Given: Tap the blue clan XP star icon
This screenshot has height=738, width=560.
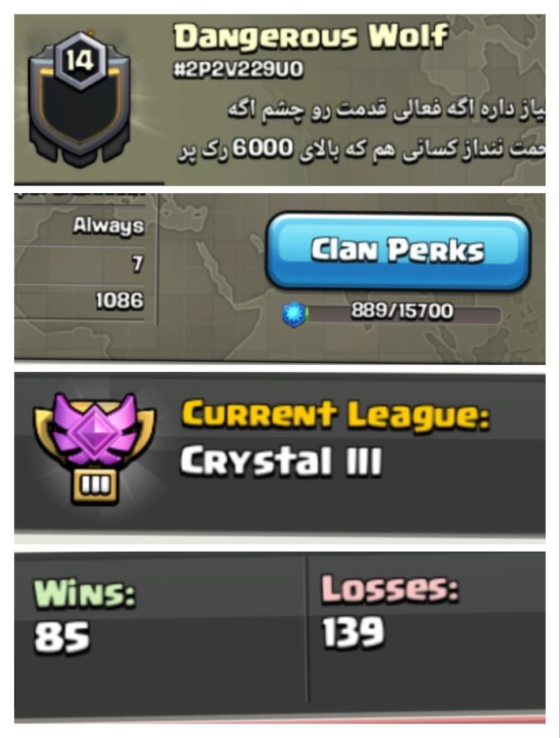Looking at the screenshot, I should click(294, 315).
